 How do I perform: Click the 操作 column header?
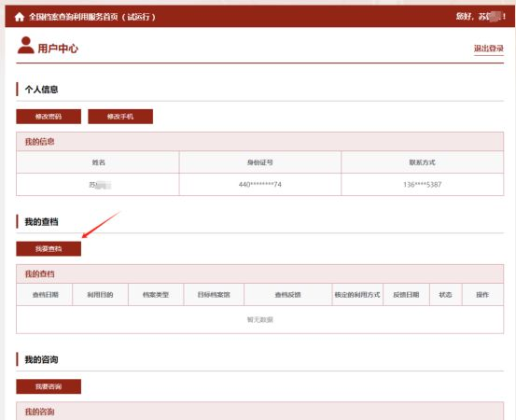tap(482, 295)
